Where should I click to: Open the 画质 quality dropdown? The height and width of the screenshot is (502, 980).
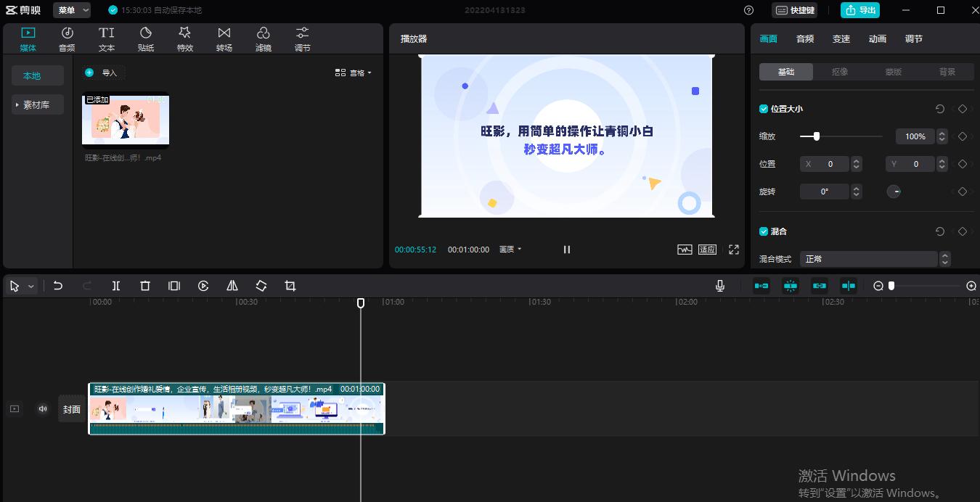pos(510,250)
